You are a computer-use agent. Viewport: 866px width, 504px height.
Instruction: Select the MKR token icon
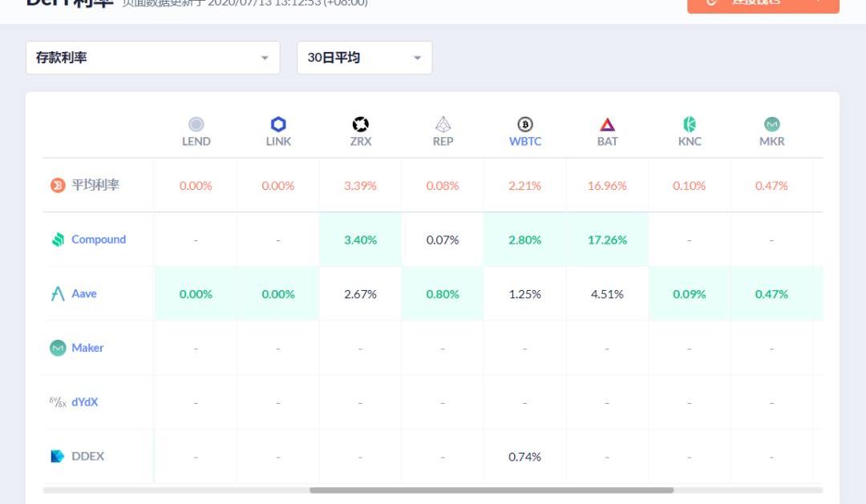(x=771, y=124)
